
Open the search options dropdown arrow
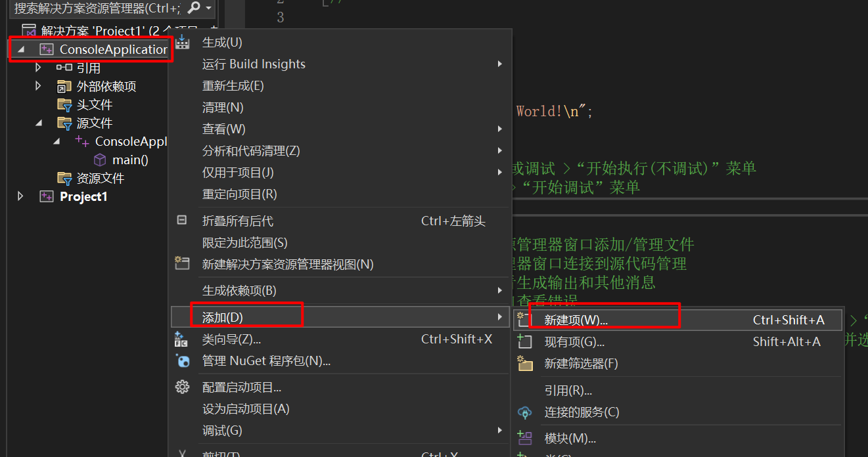209,8
